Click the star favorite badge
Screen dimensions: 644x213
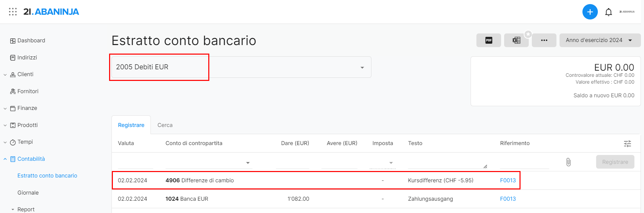click(528, 34)
